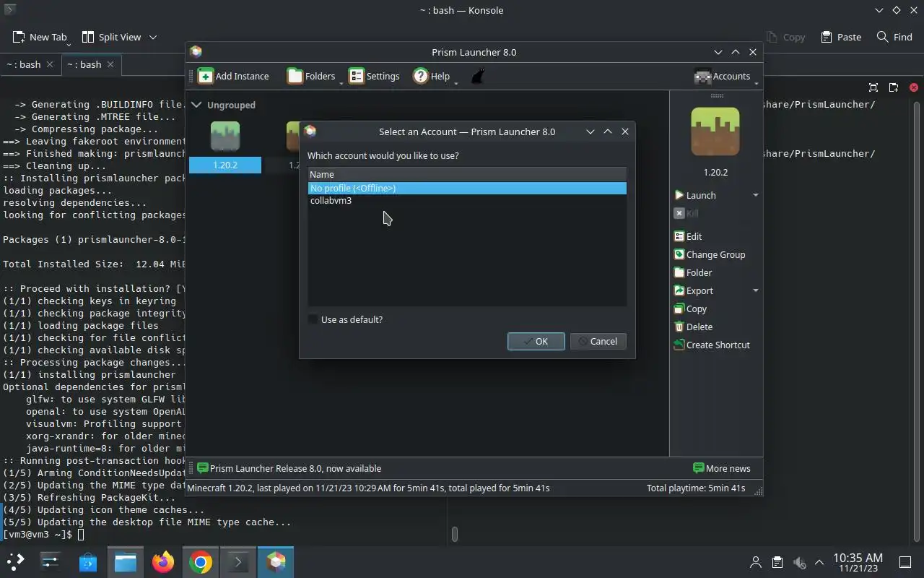Click Delete instance in the sidebar
924x578 pixels.
pos(693,327)
